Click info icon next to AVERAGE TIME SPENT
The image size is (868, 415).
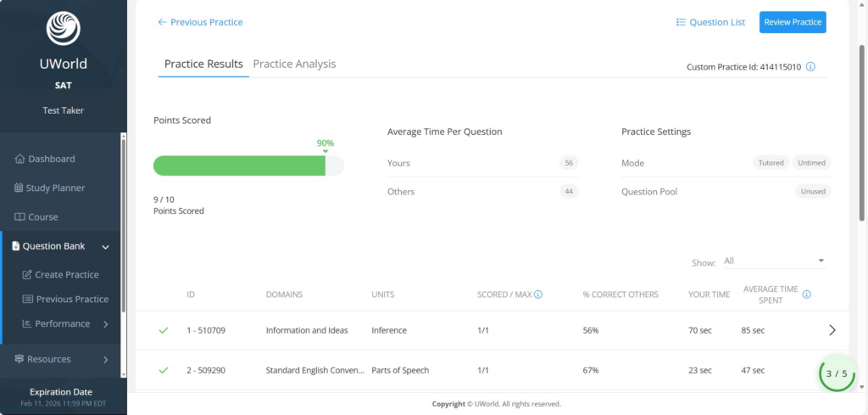807,294
